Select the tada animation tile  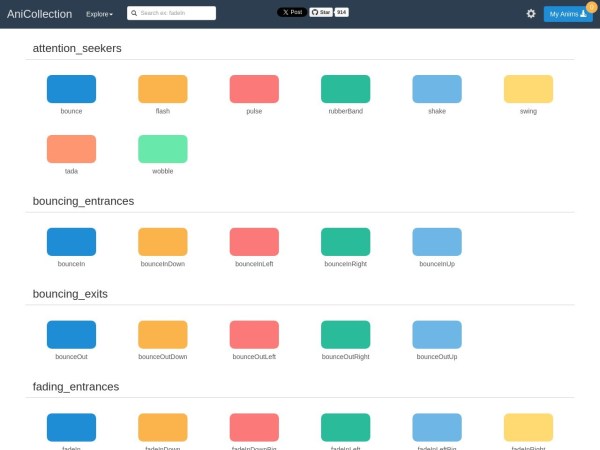(x=71, y=149)
